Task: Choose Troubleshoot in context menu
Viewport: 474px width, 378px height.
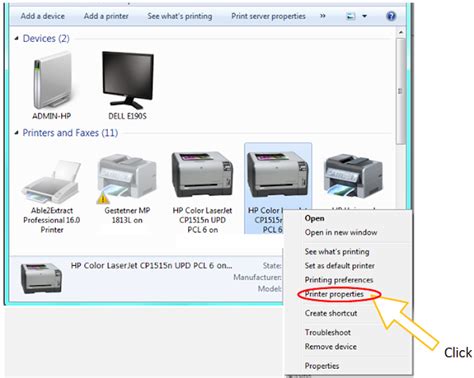Action: 327,332
